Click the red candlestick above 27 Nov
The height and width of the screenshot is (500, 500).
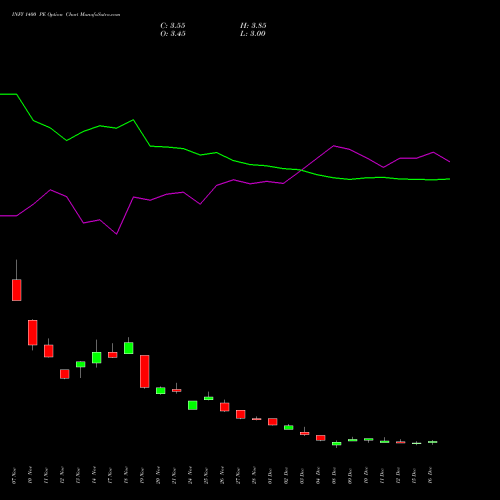241,414
